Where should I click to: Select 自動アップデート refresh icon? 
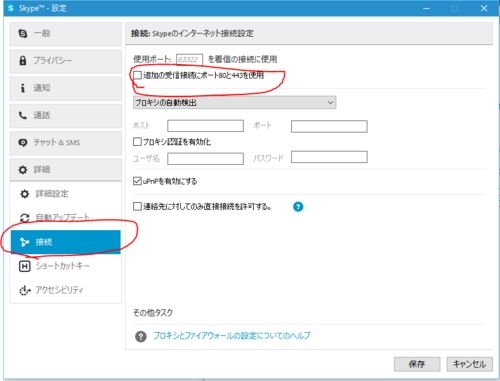pos(25,218)
